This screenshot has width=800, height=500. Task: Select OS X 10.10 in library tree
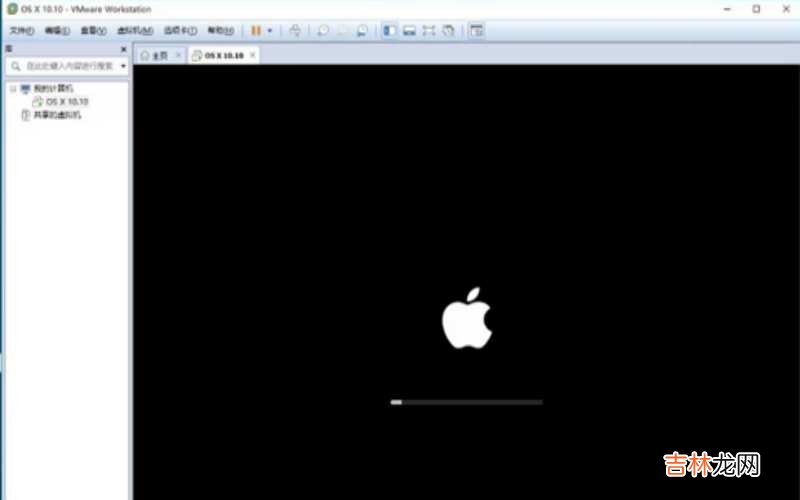coord(67,102)
